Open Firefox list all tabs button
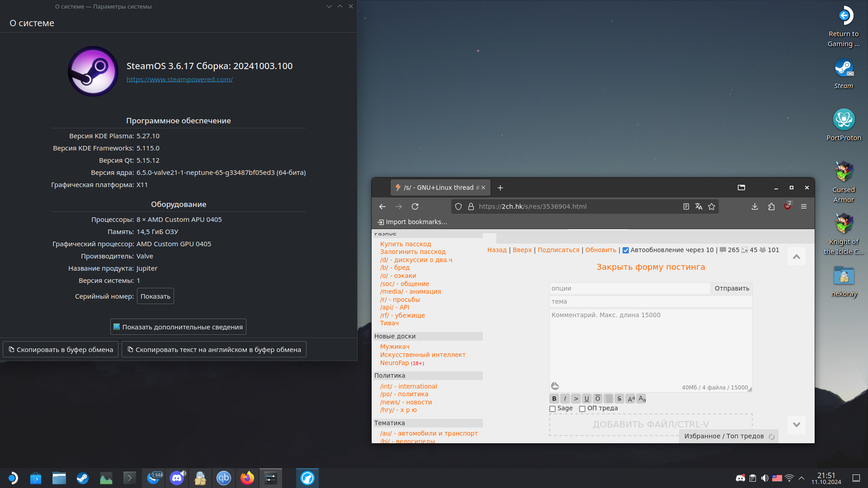This screenshot has width=868, height=488. 741,188
